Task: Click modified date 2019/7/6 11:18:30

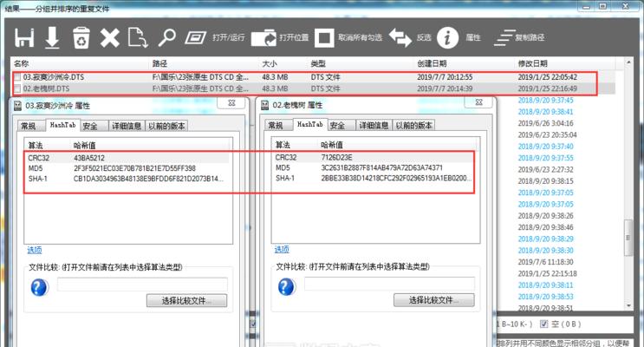Action: click(x=545, y=262)
